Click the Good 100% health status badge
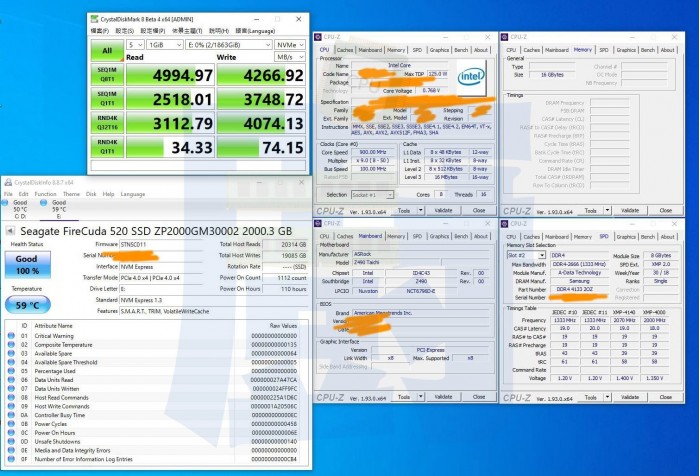Screen dimensions: 700x476 [x=26, y=262]
